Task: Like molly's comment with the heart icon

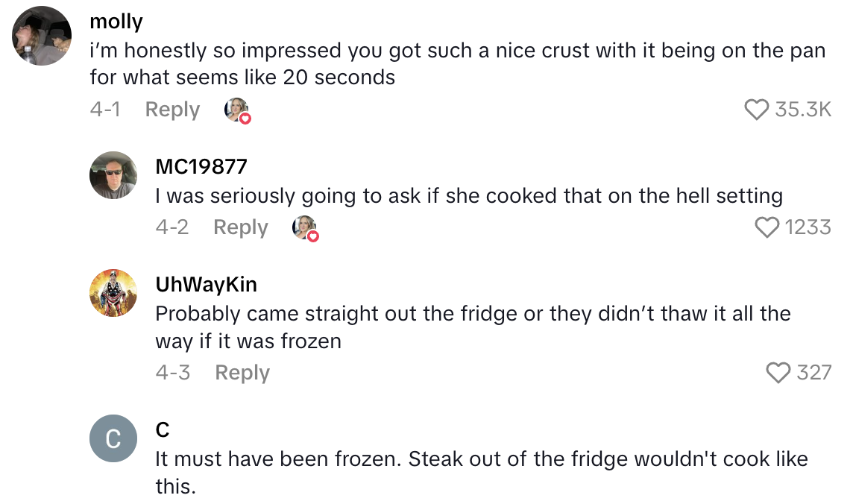Action: point(758,110)
